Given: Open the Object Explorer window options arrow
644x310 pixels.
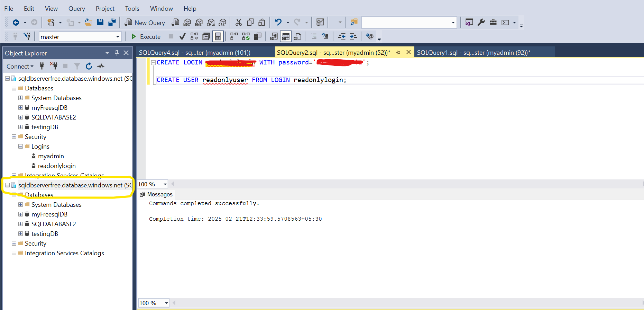Looking at the screenshot, I should coord(107,53).
